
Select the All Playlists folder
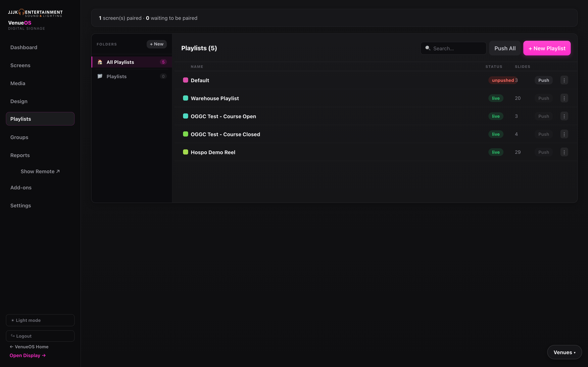coord(132,62)
